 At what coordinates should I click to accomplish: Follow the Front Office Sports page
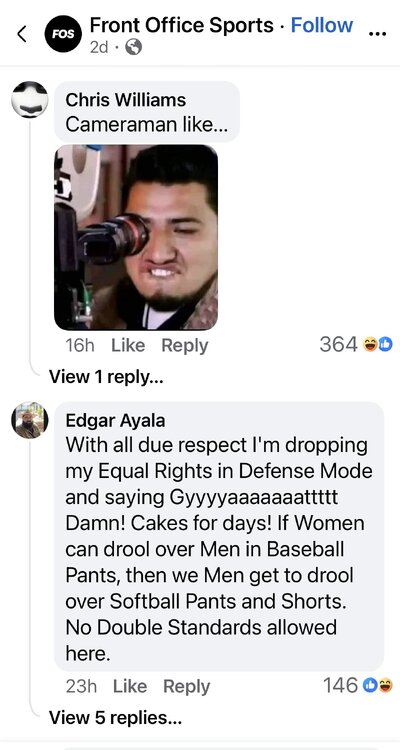coord(322,25)
